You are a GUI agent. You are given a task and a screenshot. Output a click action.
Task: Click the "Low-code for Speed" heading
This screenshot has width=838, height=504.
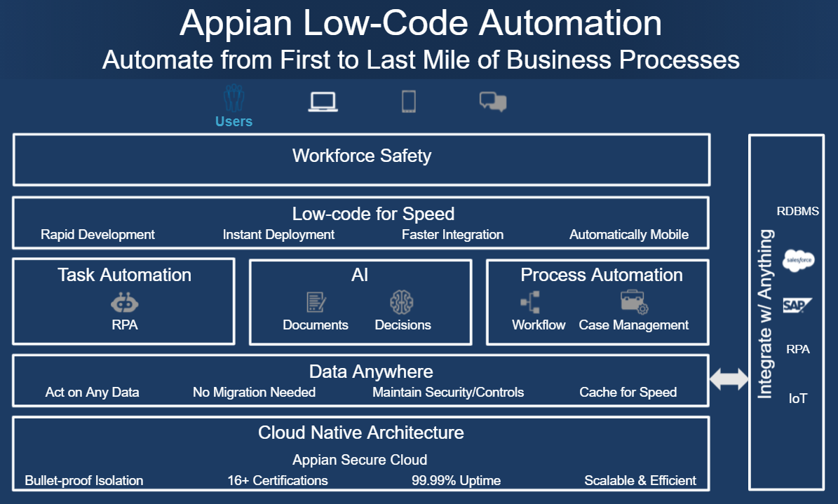click(373, 214)
